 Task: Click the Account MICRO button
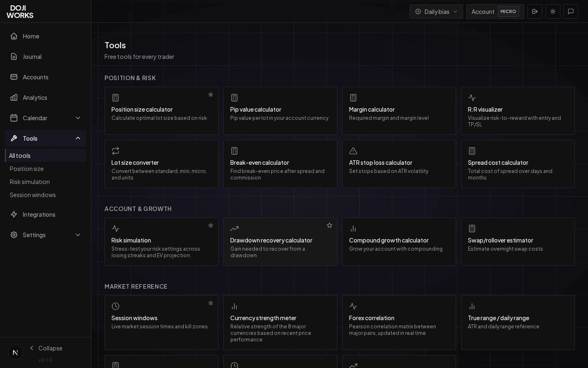(x=495, y=11)
